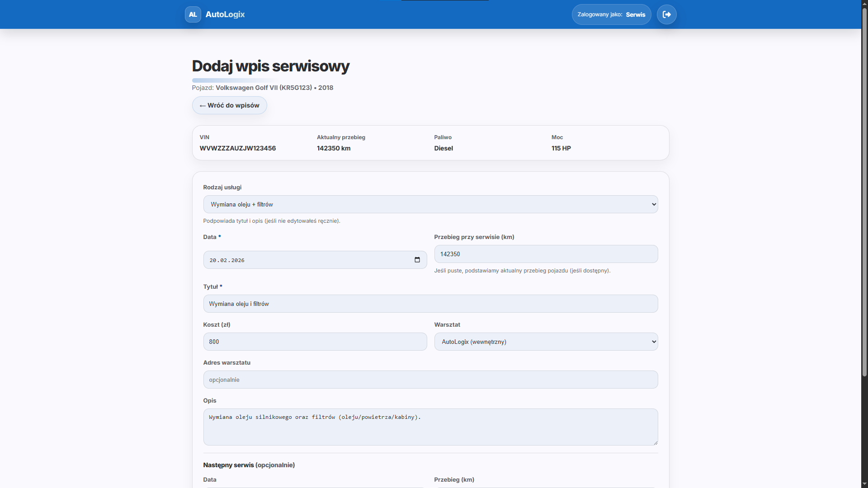Open the 'Warsztat' dropdown
Screen dimensions: 868x488
546,342
